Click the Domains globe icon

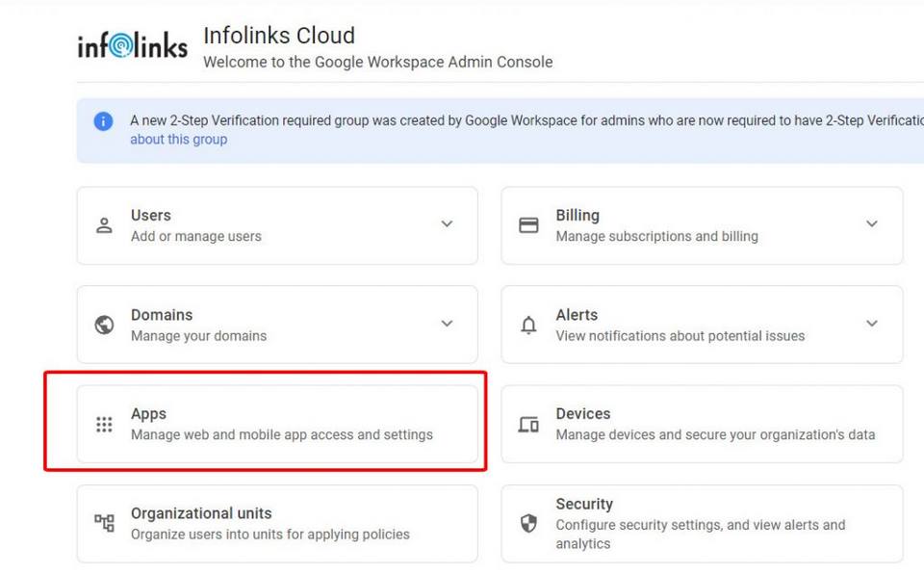[x=104, y=325]
